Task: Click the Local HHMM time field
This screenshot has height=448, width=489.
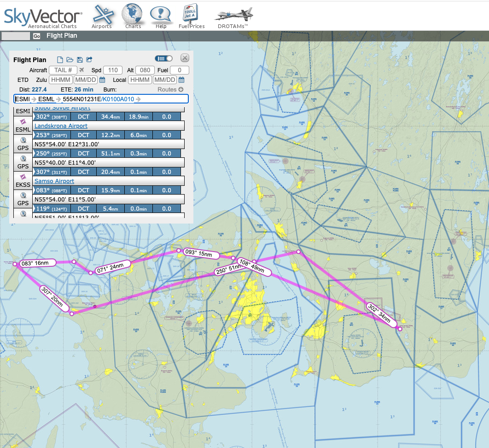Action: [140, 80]
